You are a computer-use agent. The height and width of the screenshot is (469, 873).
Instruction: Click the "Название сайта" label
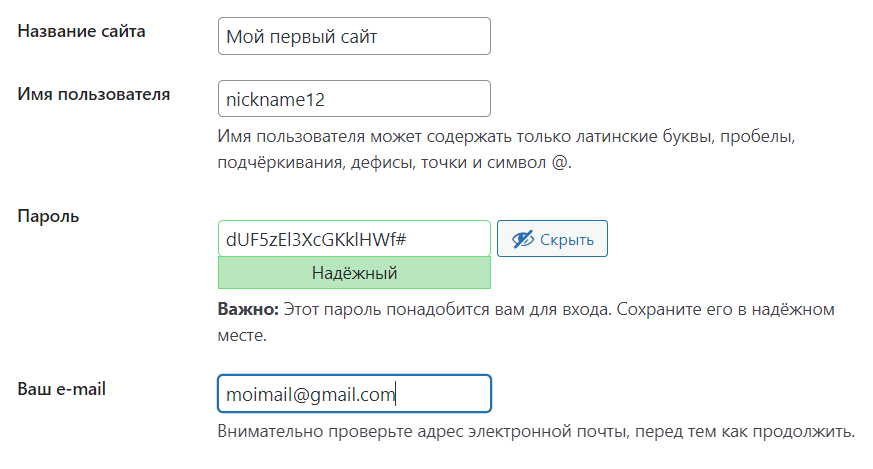point(82,31)
